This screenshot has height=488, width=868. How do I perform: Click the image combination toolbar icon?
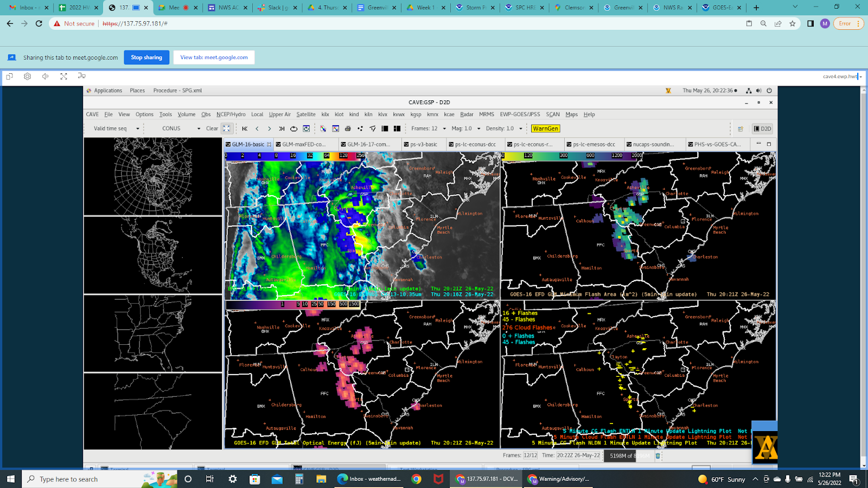click(323, 129)
